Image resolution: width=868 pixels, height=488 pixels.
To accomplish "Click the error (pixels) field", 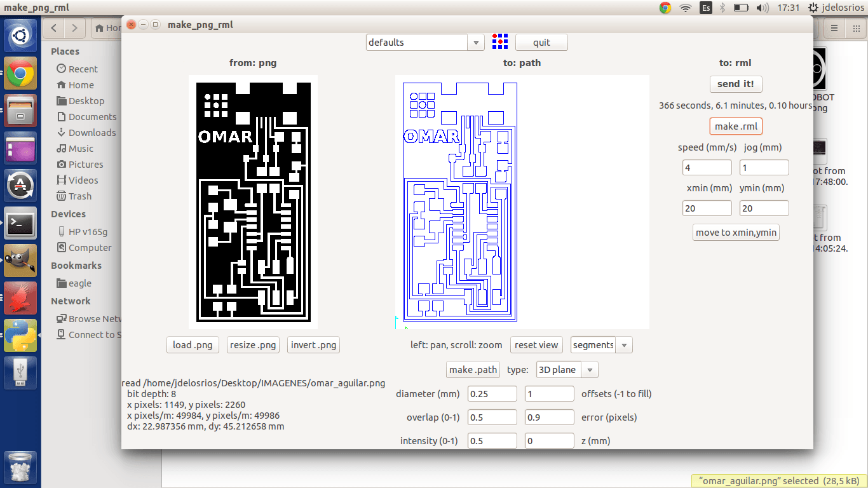I will 550,417.
